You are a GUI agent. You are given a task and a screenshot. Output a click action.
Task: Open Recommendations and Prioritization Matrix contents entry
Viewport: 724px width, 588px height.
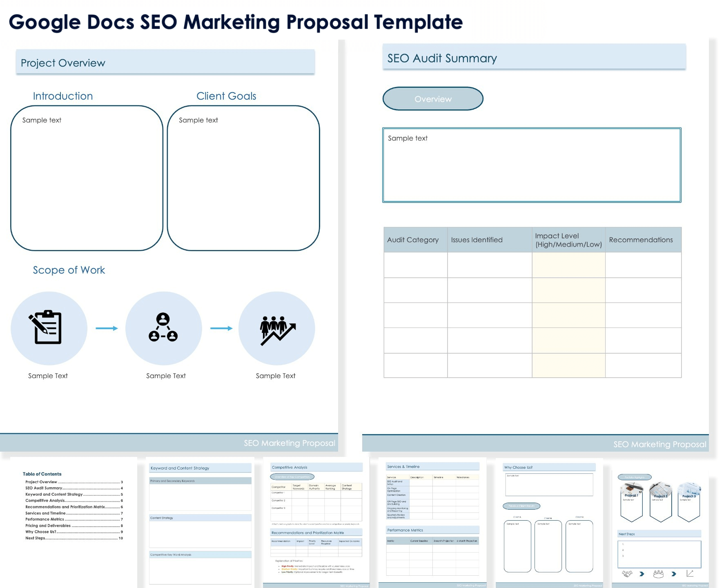pos(74,507)
